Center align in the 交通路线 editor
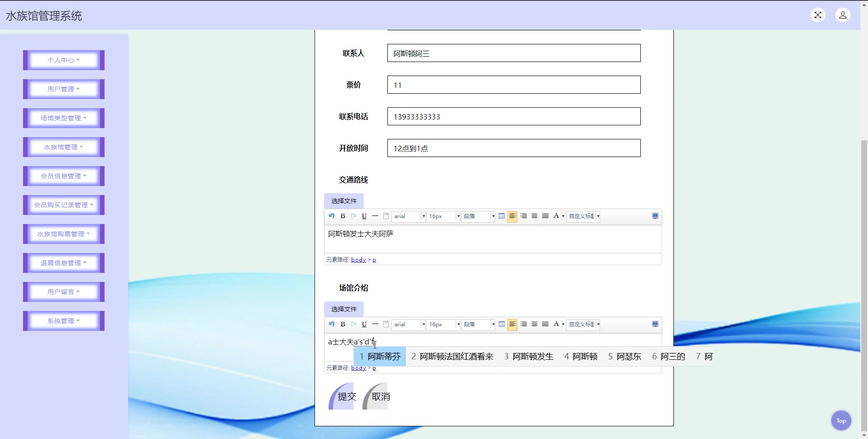Screen dimensions: 868x439 [534, 216]
